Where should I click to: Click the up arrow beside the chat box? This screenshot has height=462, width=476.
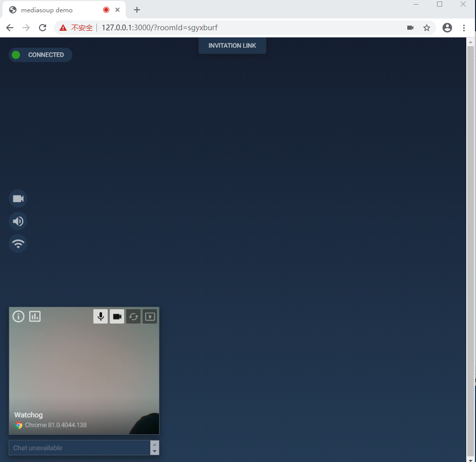[x=154, y=444]
